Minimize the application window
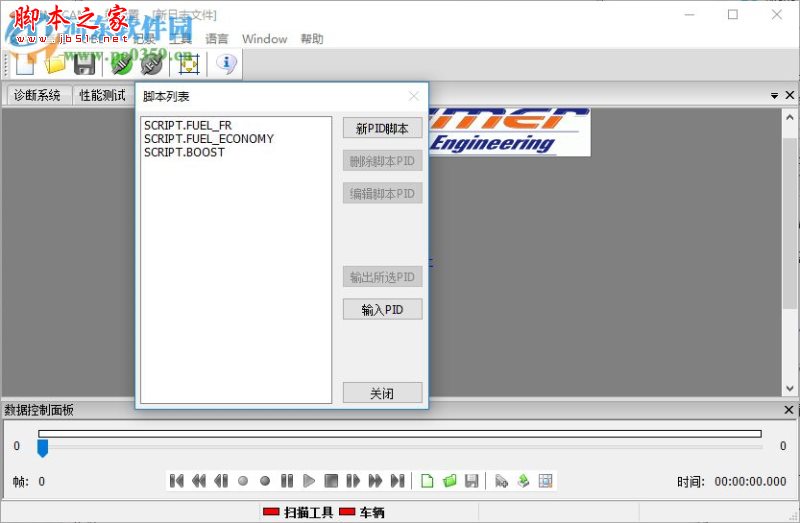800x523 pixels. tap(689, 14)
